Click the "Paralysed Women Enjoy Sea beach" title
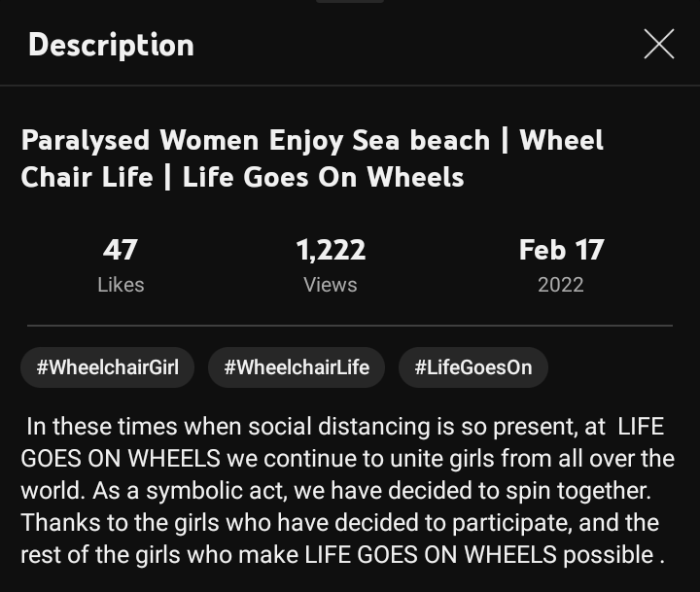This screenshot has width=700, height=592. pyautogui.click(x=255, y=140)
